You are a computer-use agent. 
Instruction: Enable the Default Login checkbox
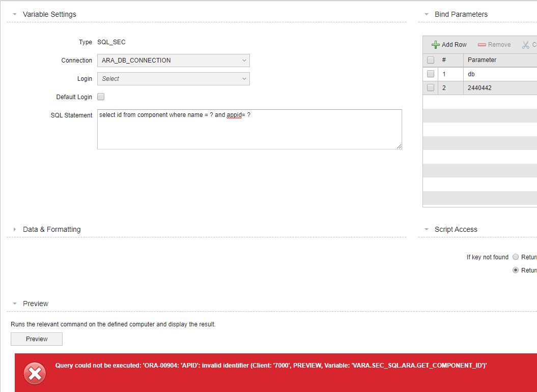coord(100,97)
